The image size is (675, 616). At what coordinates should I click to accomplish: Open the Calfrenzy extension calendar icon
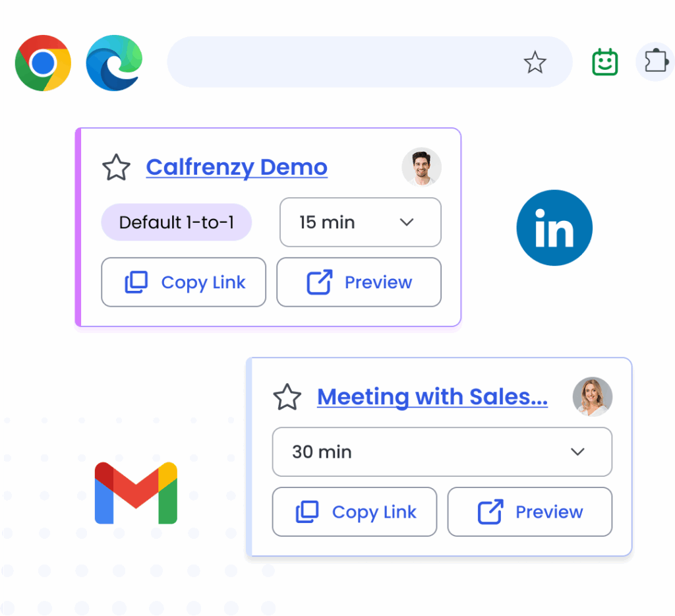(x=604, y=63)
